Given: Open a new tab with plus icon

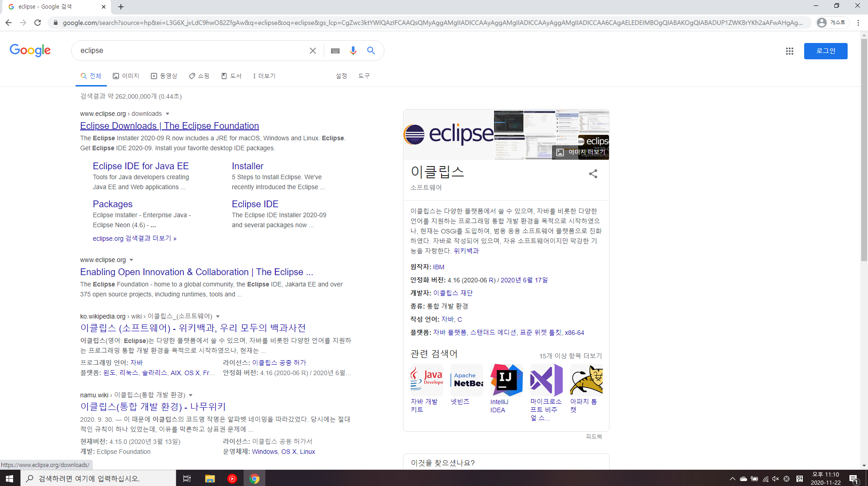Looking at the screenshot, I should point(121,7).
